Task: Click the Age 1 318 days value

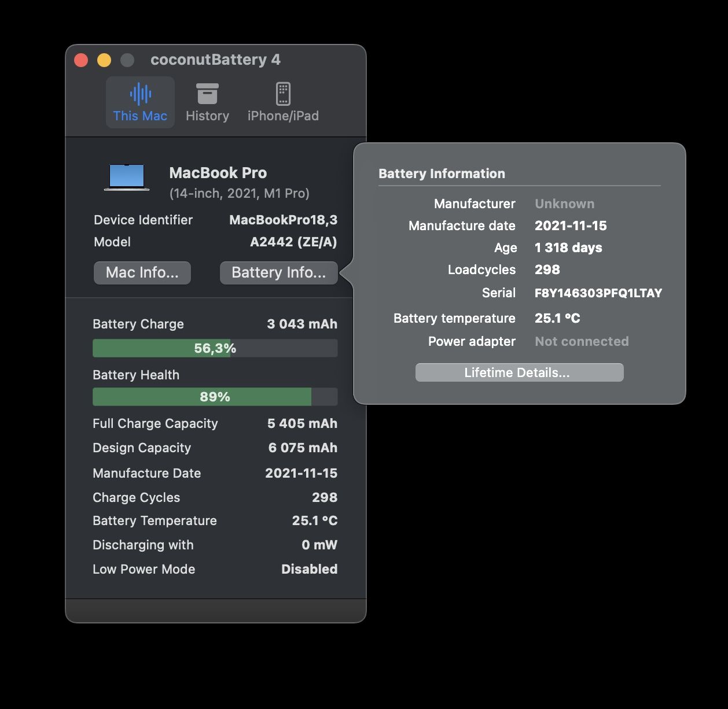Action: pos(568,248)
